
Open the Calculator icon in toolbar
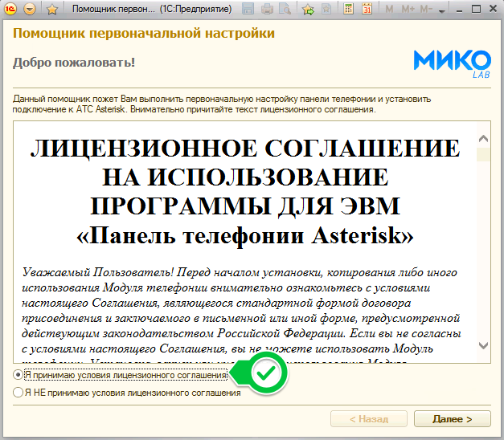point(348,9)
